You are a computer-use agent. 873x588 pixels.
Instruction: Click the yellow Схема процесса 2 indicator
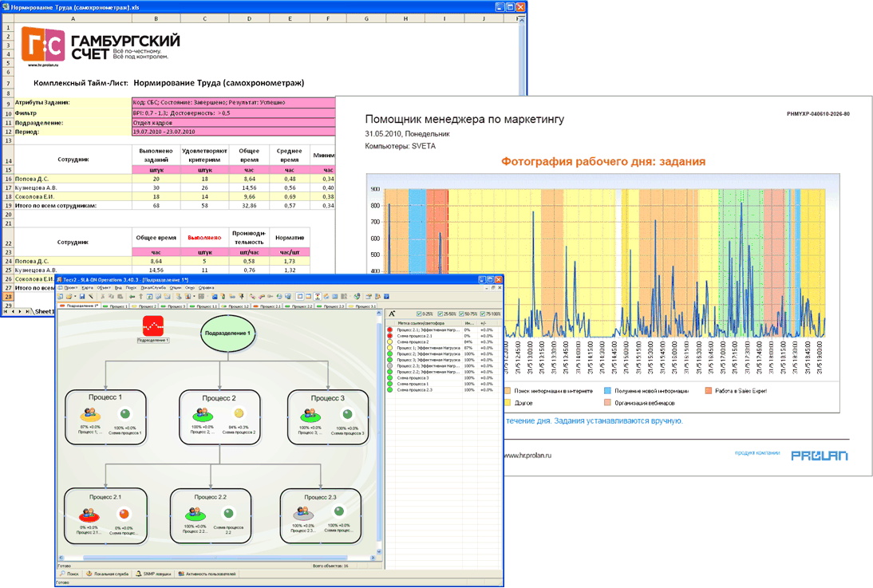tap(239, 413)
